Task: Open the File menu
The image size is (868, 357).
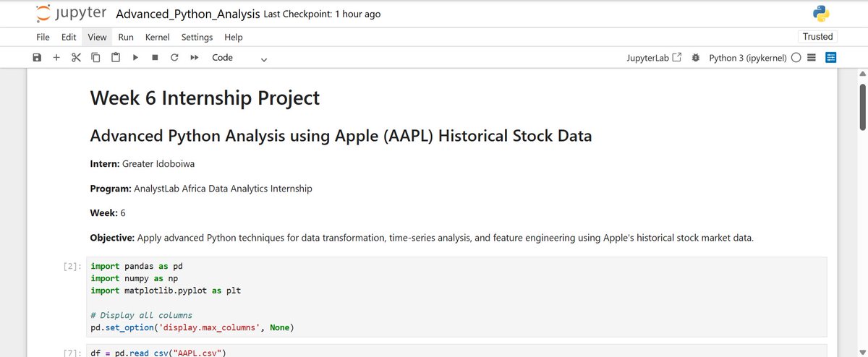Action: point(43,37)
